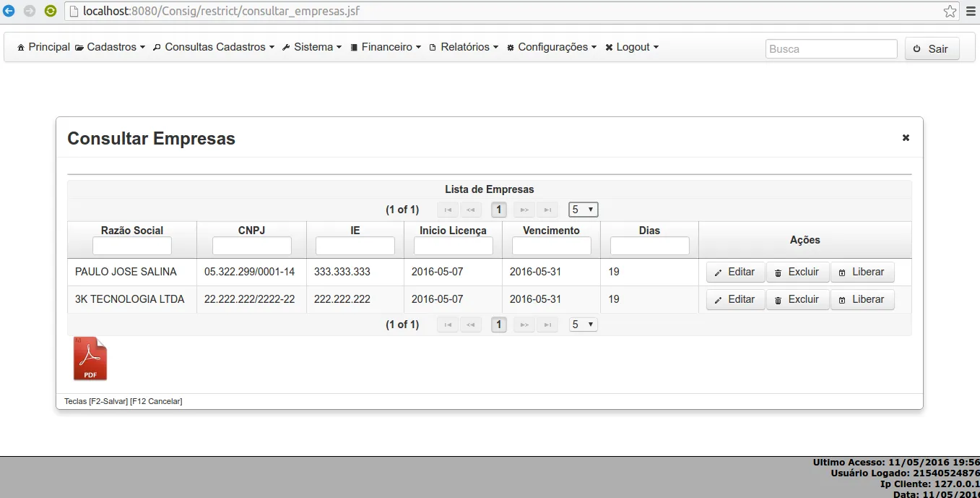
Task: Click CNPJ filter field
Action: point(252,246)
